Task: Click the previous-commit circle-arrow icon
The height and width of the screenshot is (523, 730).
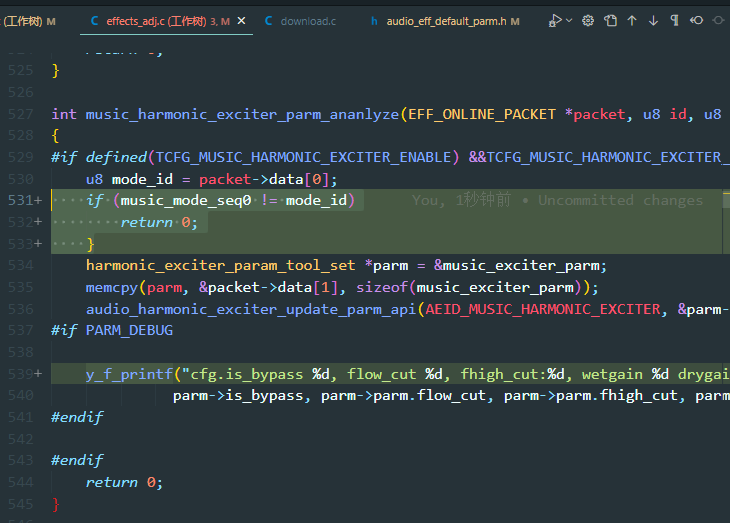Action: coord(696,20)
